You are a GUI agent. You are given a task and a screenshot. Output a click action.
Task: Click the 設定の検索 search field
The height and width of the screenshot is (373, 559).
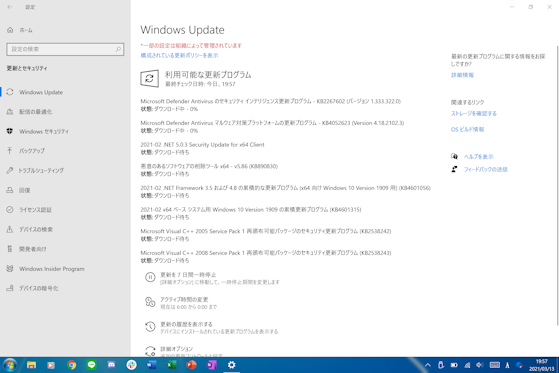click(x=65, y=49)
